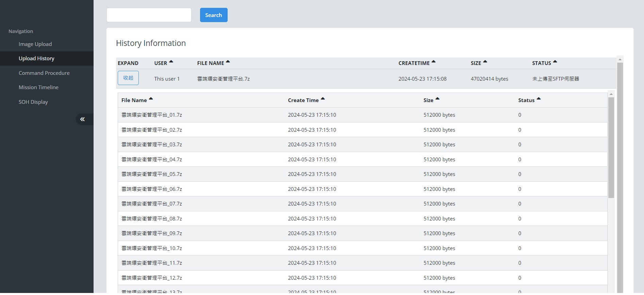This screenshot has height=295, width=644.
Task: Sort by CREATETIME column arrow
Action: pyautogui.click(x=433, y=62)
